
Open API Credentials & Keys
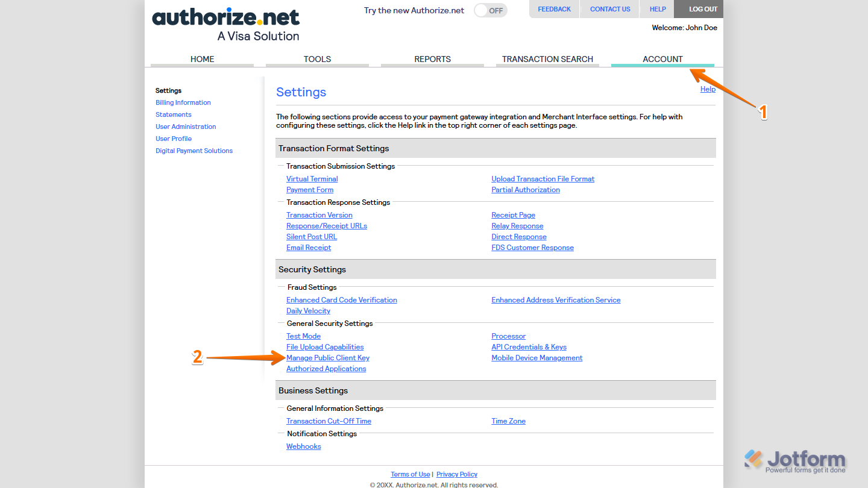tap(529, 346)
